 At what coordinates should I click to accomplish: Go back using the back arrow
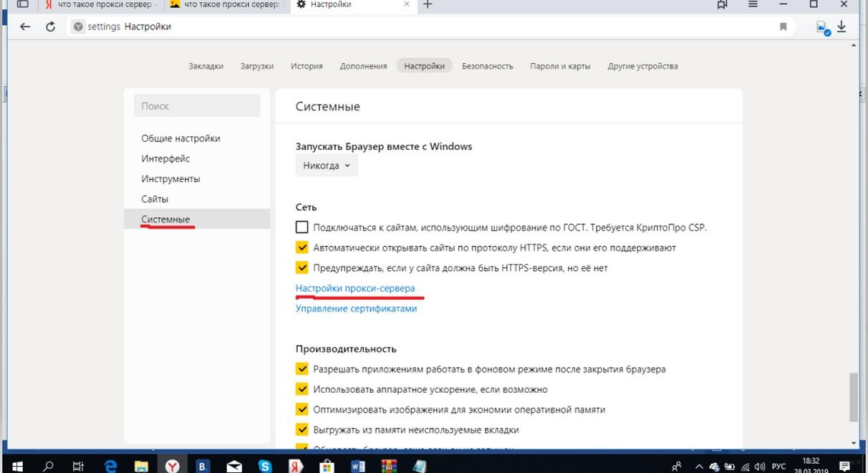coord(25,27)
